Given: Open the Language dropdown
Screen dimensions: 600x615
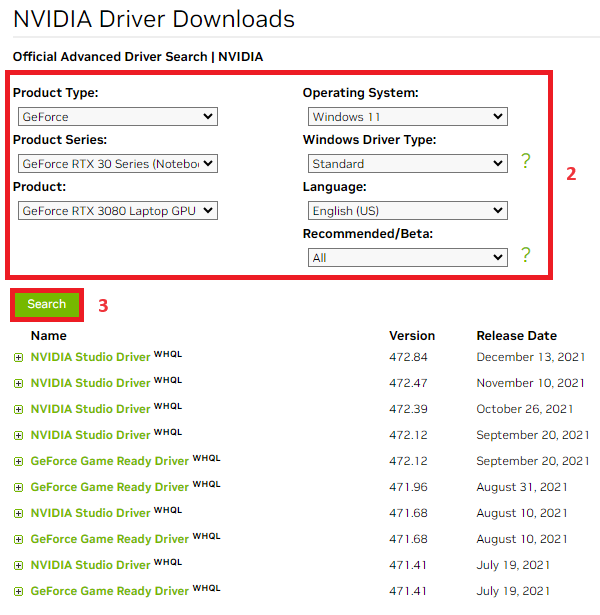Looking at the screenshot, I should coord(407,211).
